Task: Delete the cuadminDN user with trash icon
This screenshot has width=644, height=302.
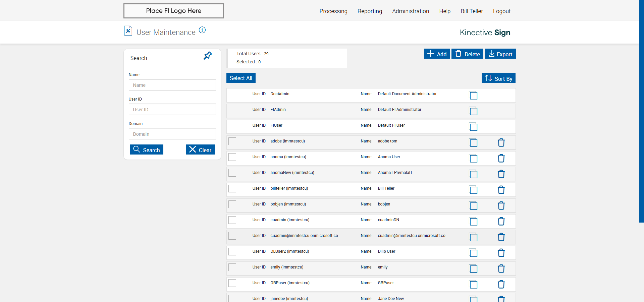Action: pyautogui.click(x=501, y=222)
